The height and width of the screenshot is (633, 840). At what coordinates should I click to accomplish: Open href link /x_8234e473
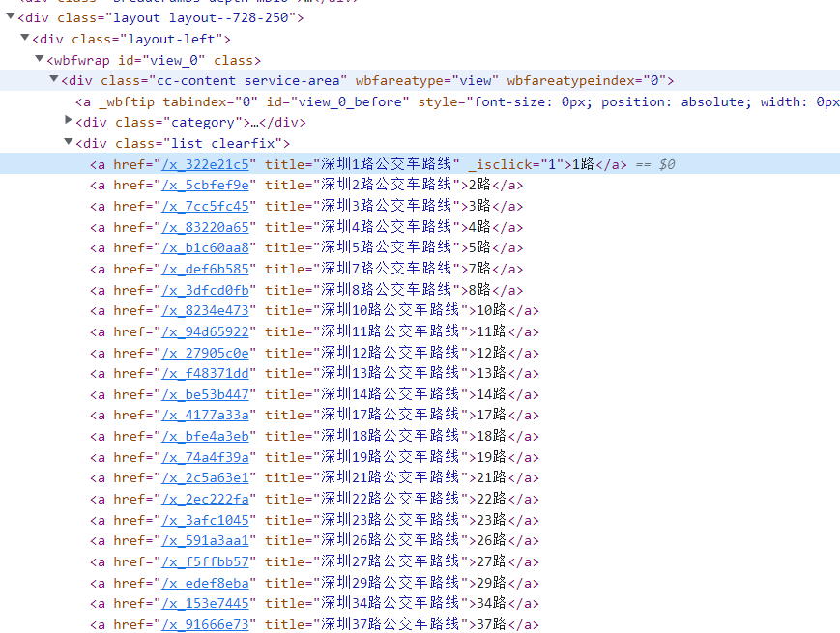pyautogui.click(x=205, y=310)
